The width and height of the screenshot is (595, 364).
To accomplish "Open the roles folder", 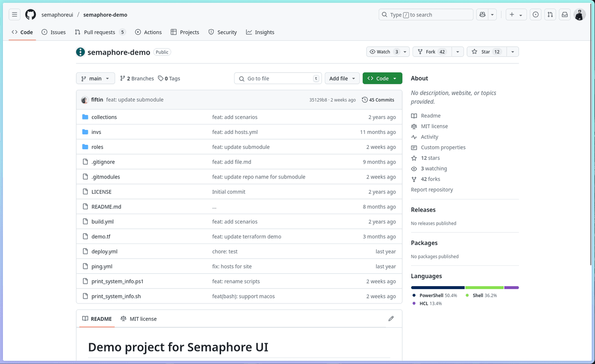I will coord(97,147).
